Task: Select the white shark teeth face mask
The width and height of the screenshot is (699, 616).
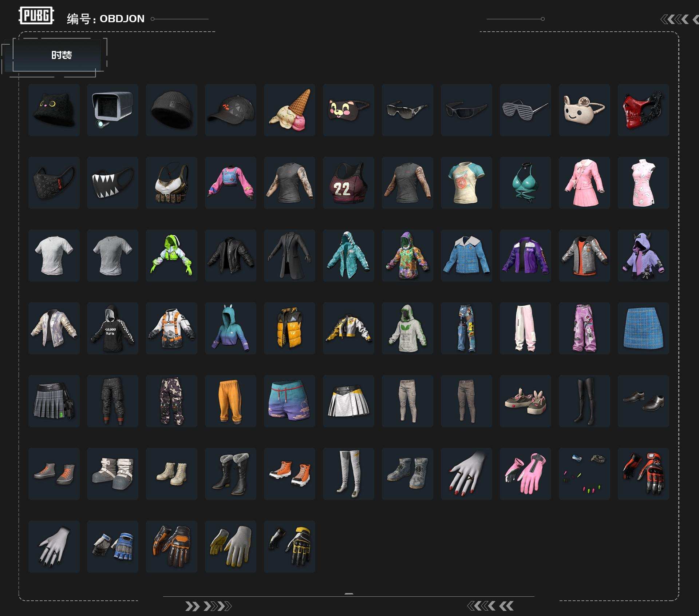Action: [112, 183]
